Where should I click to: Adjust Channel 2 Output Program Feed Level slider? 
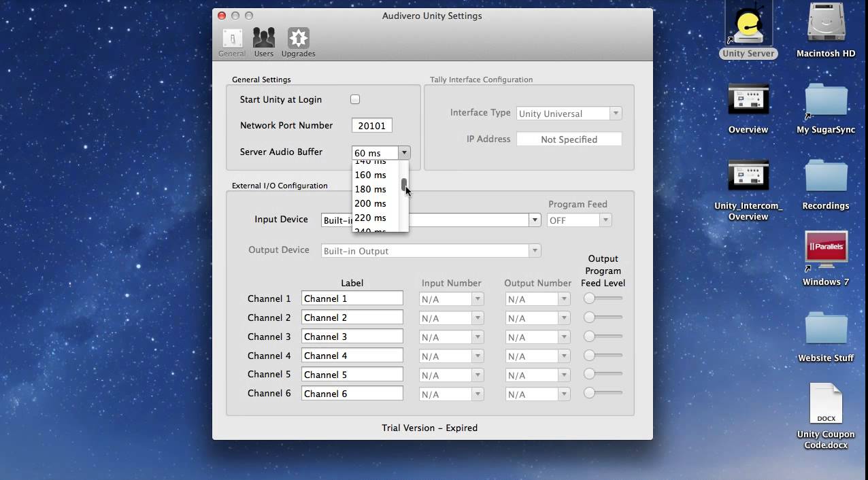(603, 318)
